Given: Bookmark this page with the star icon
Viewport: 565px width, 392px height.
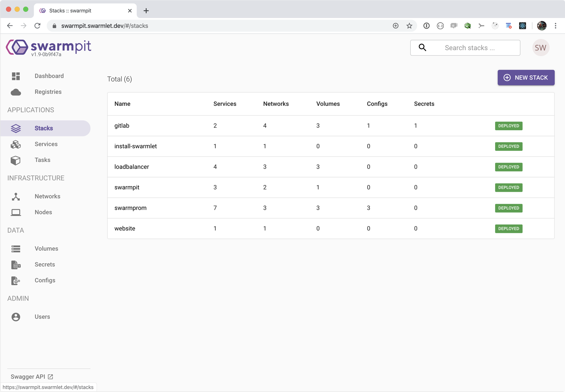Looking at the screenshot, I should (x=409, y=26).
